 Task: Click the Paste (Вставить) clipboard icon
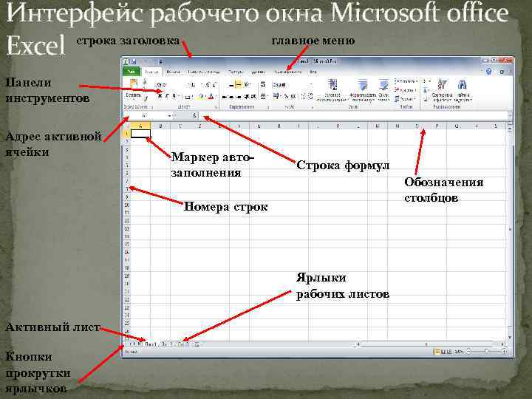coord(133,85)
